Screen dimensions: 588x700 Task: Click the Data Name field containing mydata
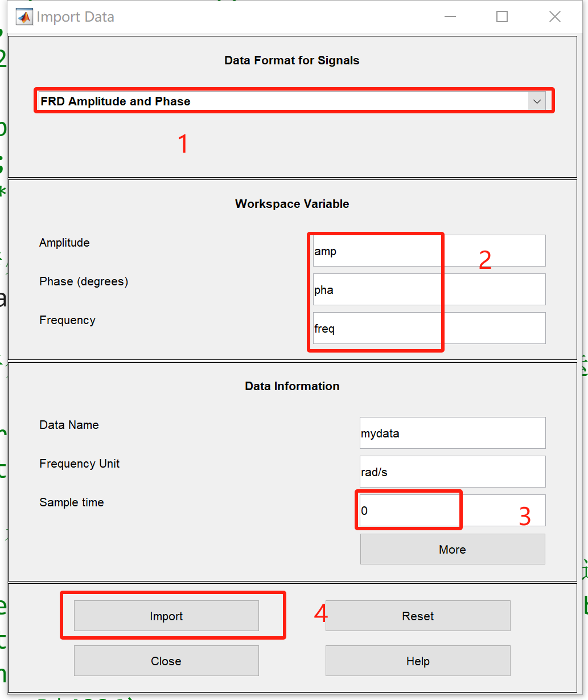[453, 433]
